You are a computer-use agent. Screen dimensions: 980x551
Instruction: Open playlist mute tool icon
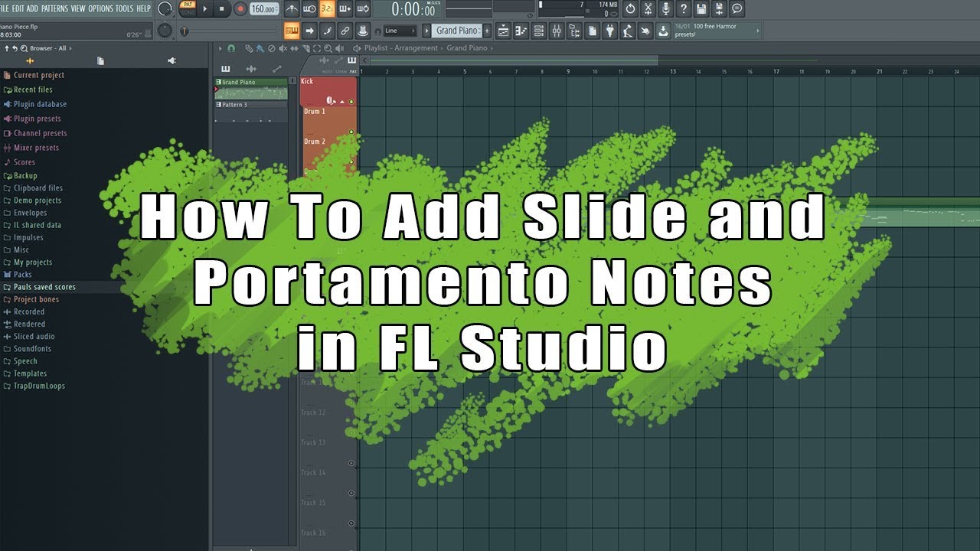(283, 48)
